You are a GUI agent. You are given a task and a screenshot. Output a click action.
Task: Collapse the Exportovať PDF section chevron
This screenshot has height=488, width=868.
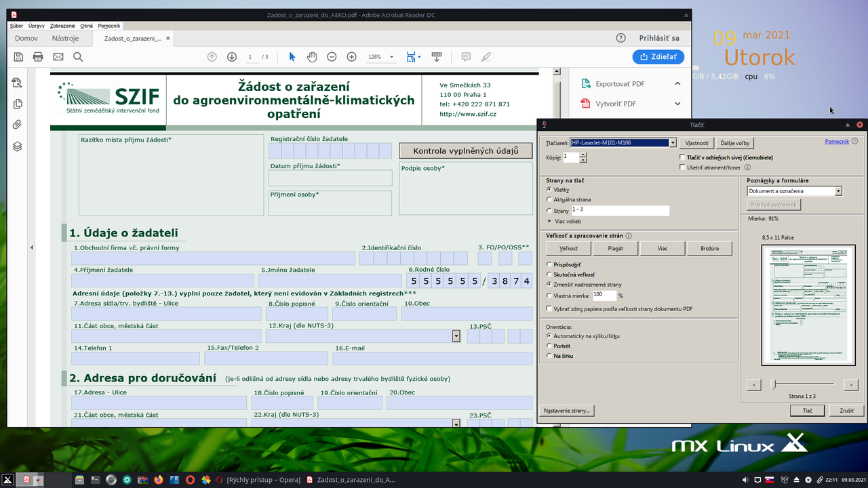click(x=677, y=84)
